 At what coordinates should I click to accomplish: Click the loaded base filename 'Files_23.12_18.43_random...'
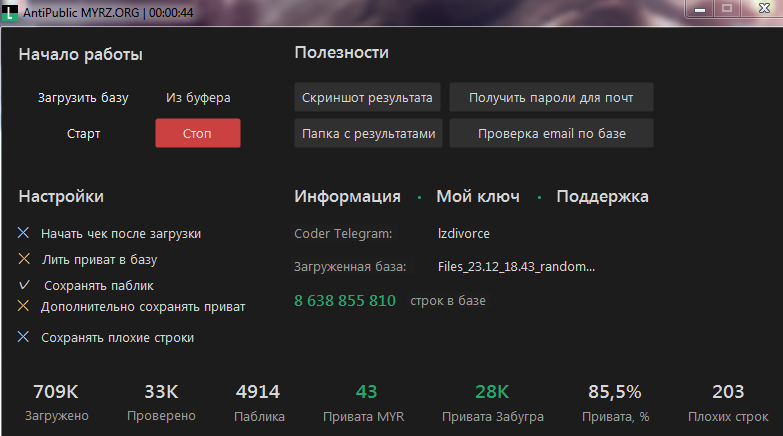[x=516, y=267]
